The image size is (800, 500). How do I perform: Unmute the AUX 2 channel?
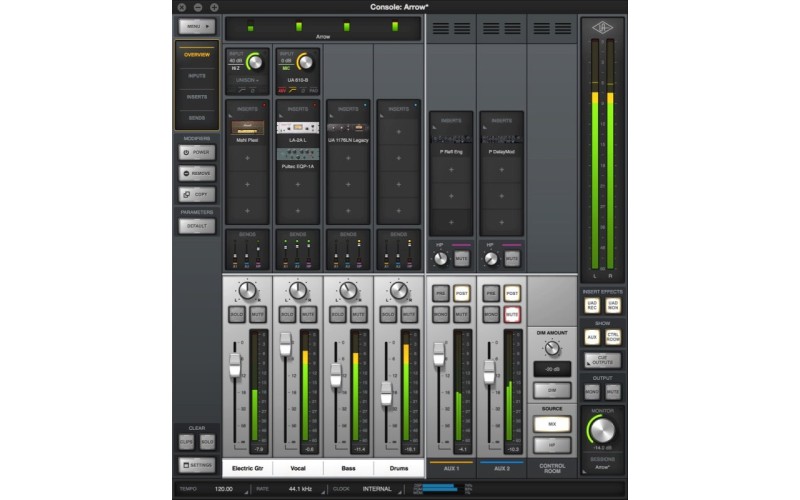[x=512, y=314]
